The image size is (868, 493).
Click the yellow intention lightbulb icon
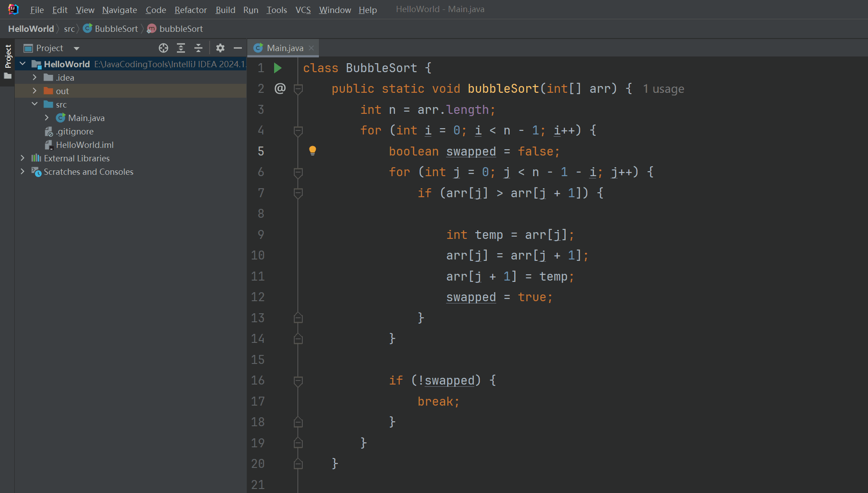313,151
